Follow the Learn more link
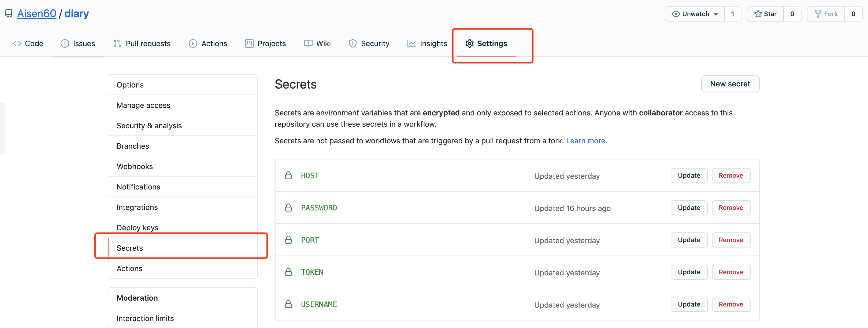 click(585, 141)
